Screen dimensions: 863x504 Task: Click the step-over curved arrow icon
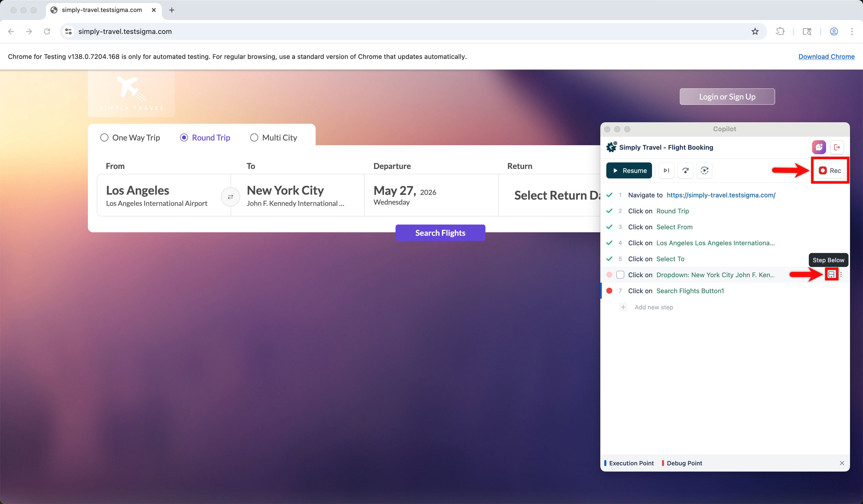(x=685, y=170)
